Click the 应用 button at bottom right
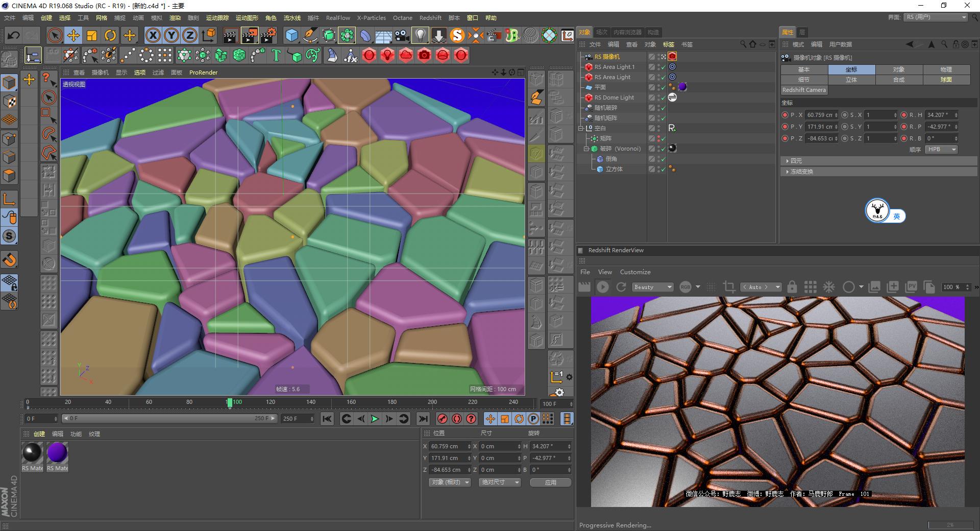Viewport: 980px width, 531px height. (x=550, y=482)
